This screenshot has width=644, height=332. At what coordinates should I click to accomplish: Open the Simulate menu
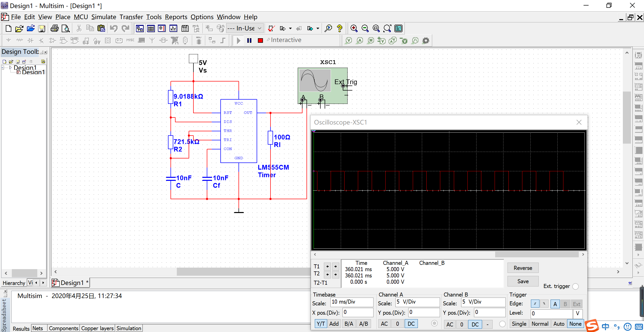pyautogui.click(x=104, y=17)
